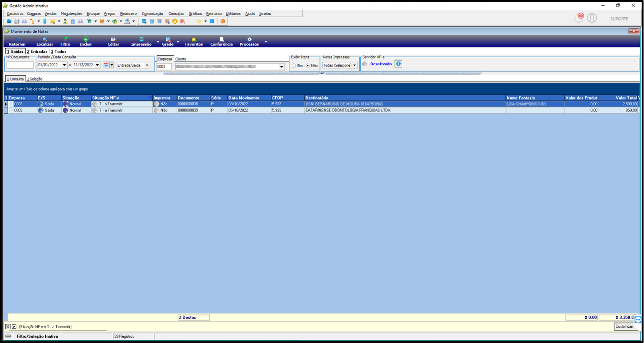
Task: Click the date cell 03/10/2022
Action: tap(249, 104)
